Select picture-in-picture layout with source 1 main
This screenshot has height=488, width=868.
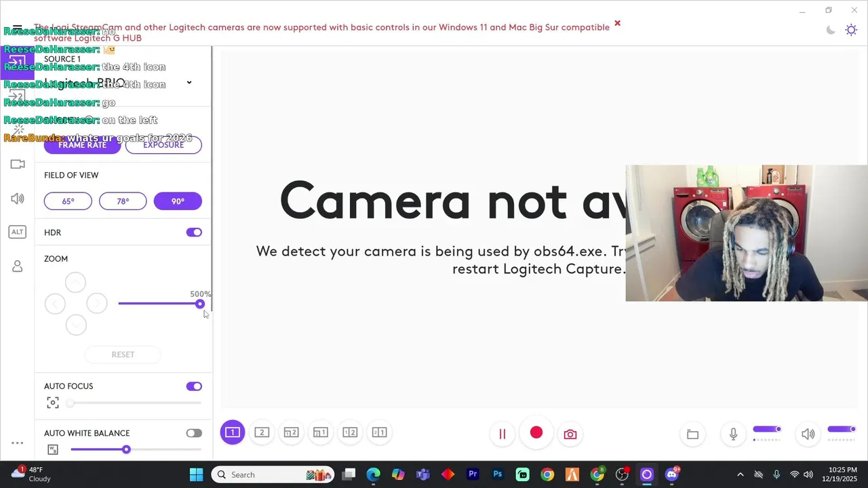(x=321, y=432)
